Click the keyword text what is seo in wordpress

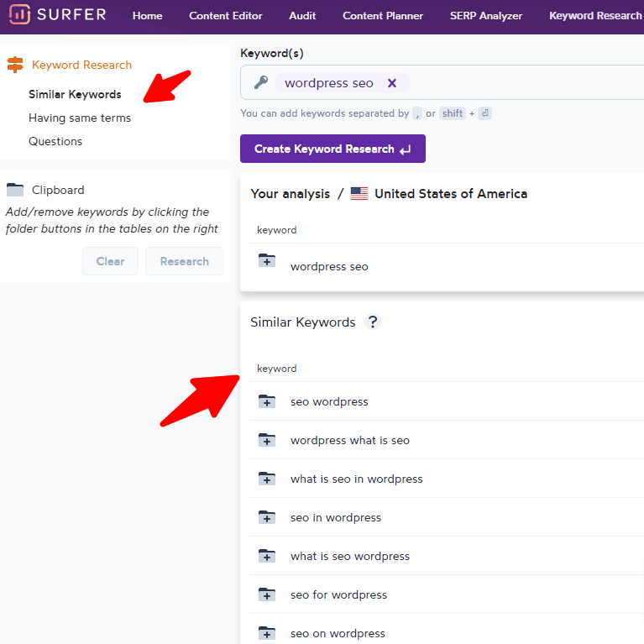point(357,479)
